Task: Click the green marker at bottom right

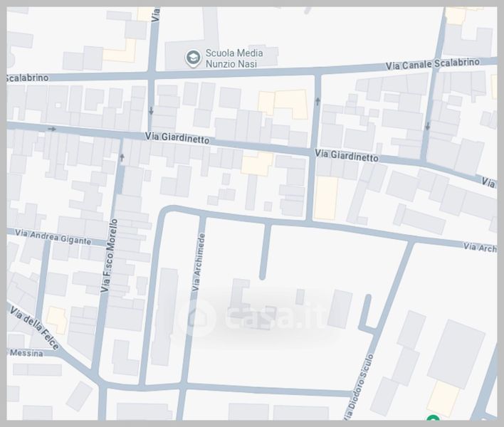Action: click(x=432, y=420)
